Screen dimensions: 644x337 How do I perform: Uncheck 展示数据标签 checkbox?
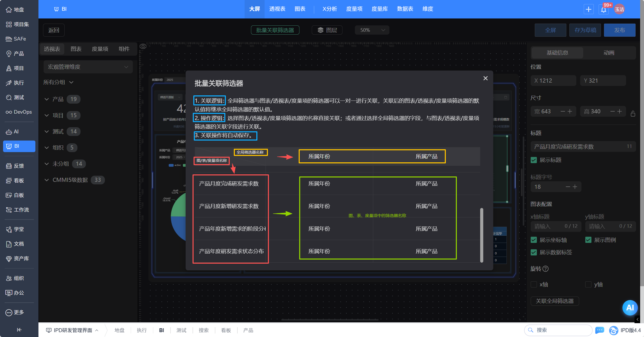(534, 252)
